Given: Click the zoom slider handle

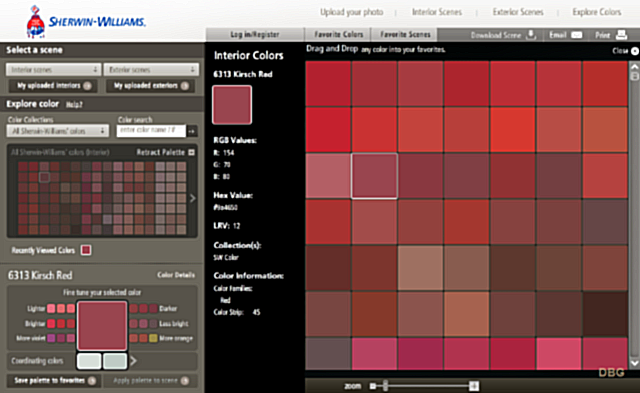Looking at the screenshot, I should tap(385, 385).
